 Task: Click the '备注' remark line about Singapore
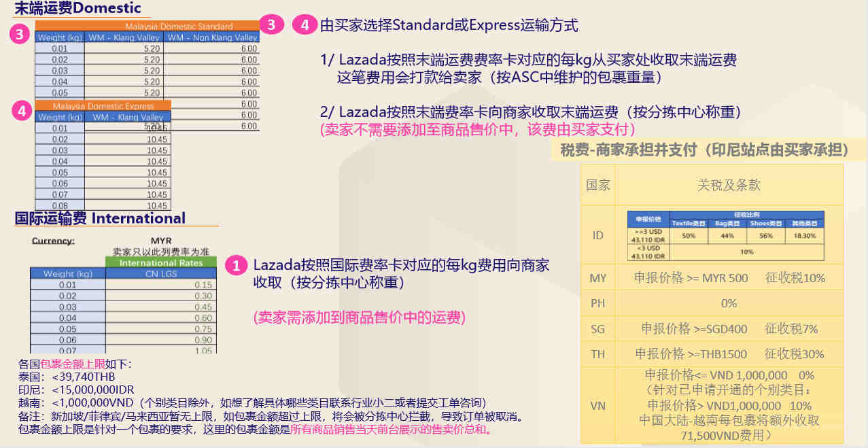pos(271,416)
